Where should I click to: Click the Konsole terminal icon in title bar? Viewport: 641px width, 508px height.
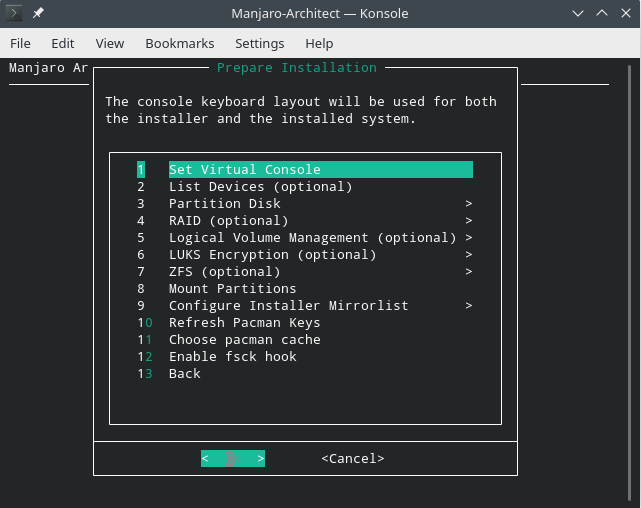[x=14, y=13]
